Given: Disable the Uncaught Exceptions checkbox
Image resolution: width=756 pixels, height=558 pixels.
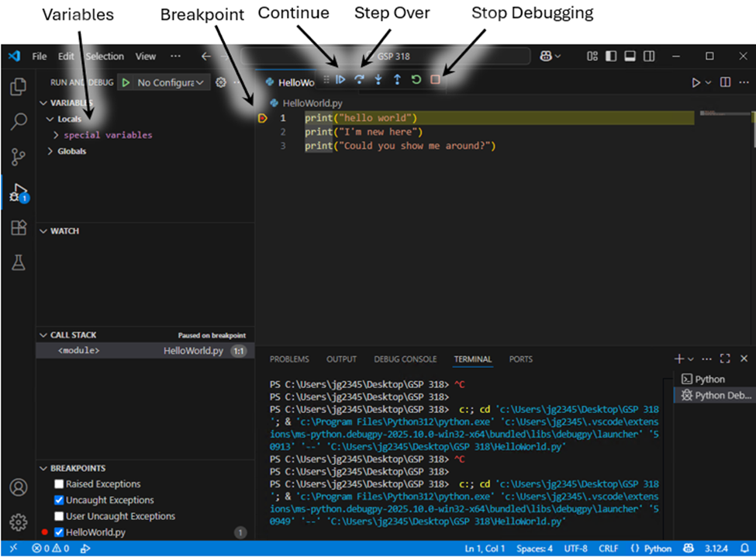Looking at the screenshot, I should pyautogui.click(x=59, y=501).
